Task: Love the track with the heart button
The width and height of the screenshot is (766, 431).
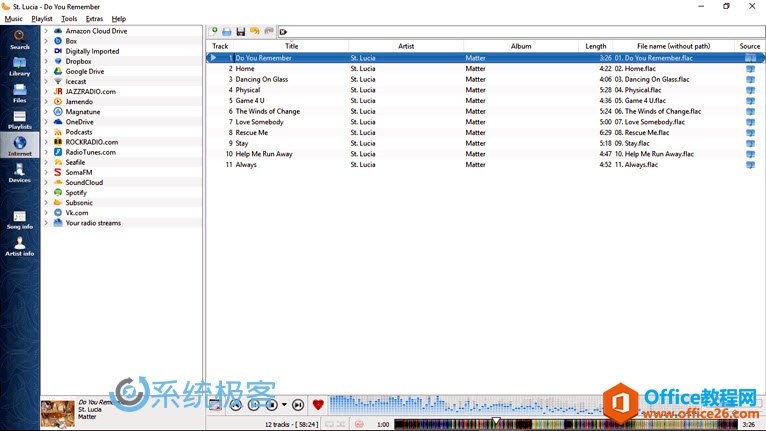Action: [x=318, y=405]
